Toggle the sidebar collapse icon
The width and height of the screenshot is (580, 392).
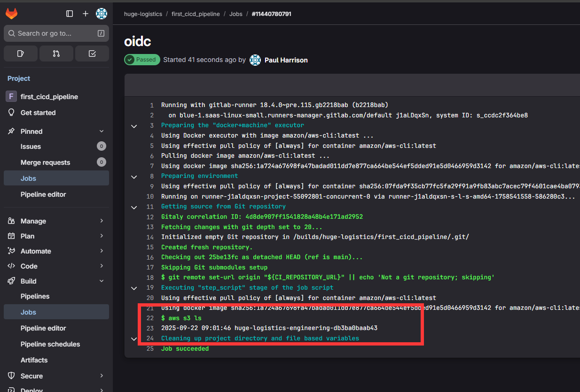(70, 14)
